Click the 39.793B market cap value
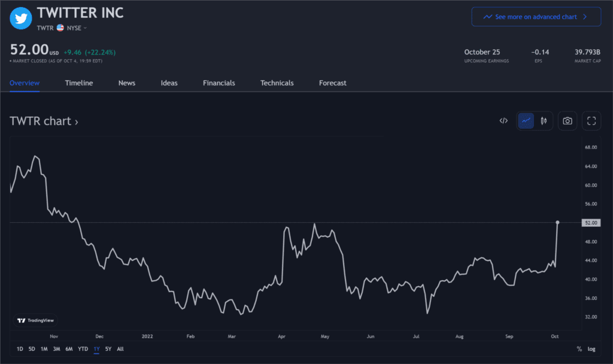 (587, 52)
